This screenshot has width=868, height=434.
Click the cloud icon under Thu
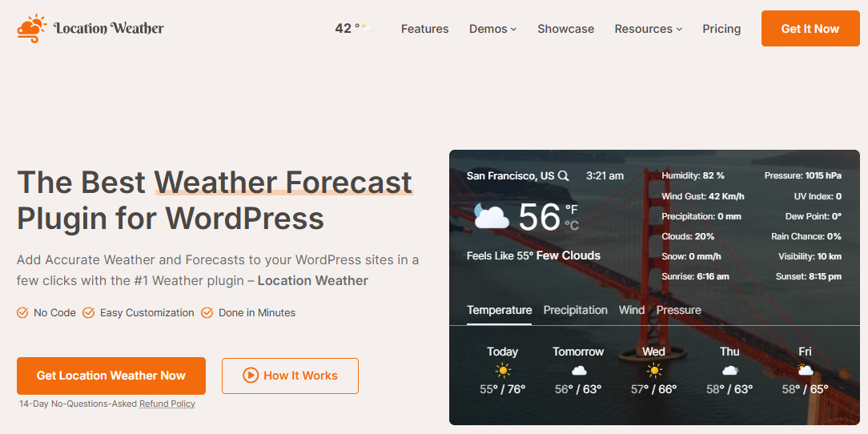click(729, 370)
